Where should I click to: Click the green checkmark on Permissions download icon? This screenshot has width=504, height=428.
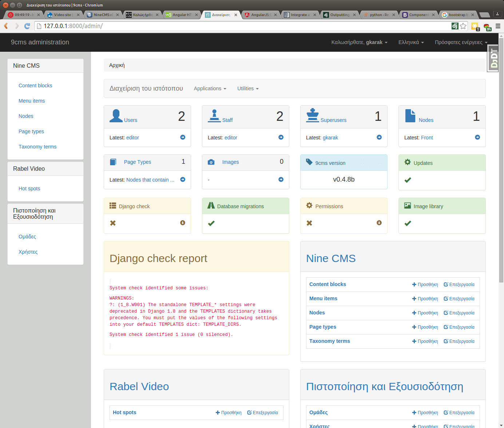click(379, 223)
